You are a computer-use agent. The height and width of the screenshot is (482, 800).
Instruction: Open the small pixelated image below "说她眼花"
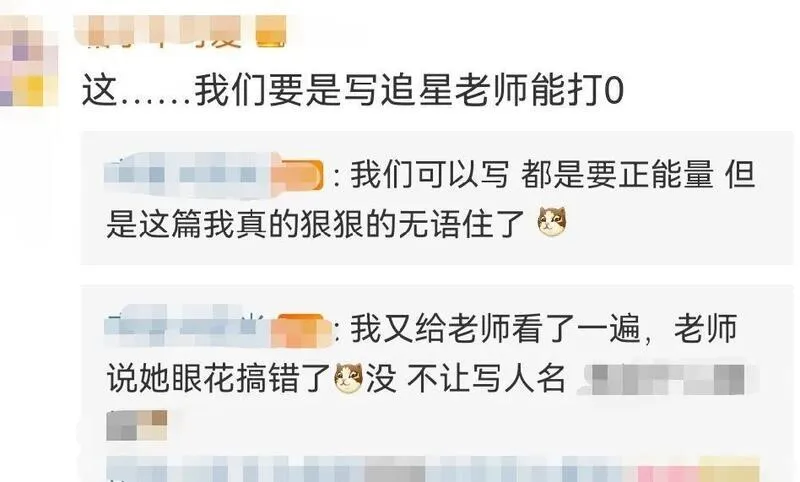136,425
